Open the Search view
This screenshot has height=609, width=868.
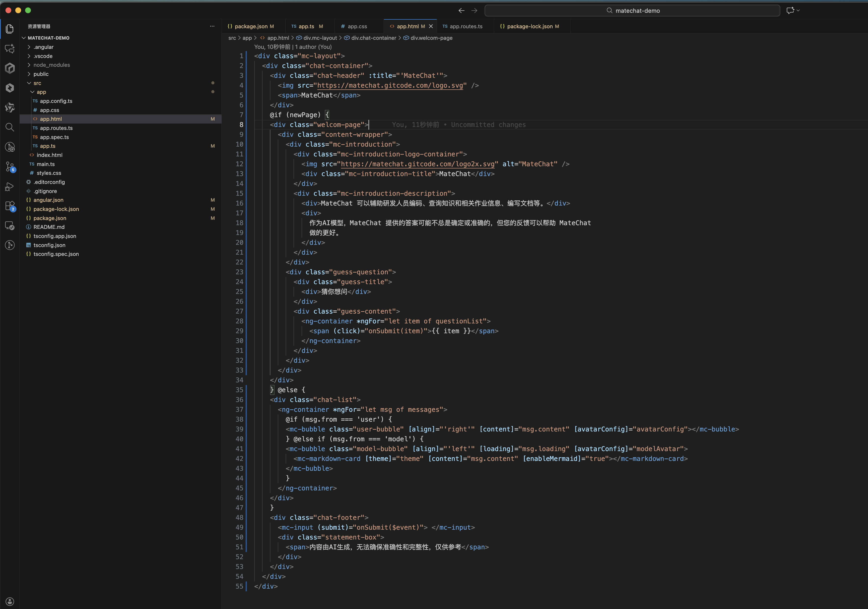[10, 127]
